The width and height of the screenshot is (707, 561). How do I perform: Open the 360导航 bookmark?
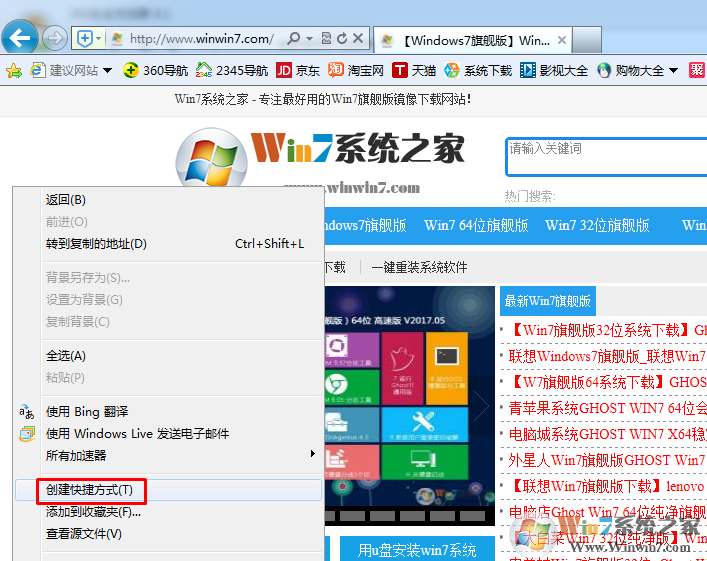click(156, 70)
